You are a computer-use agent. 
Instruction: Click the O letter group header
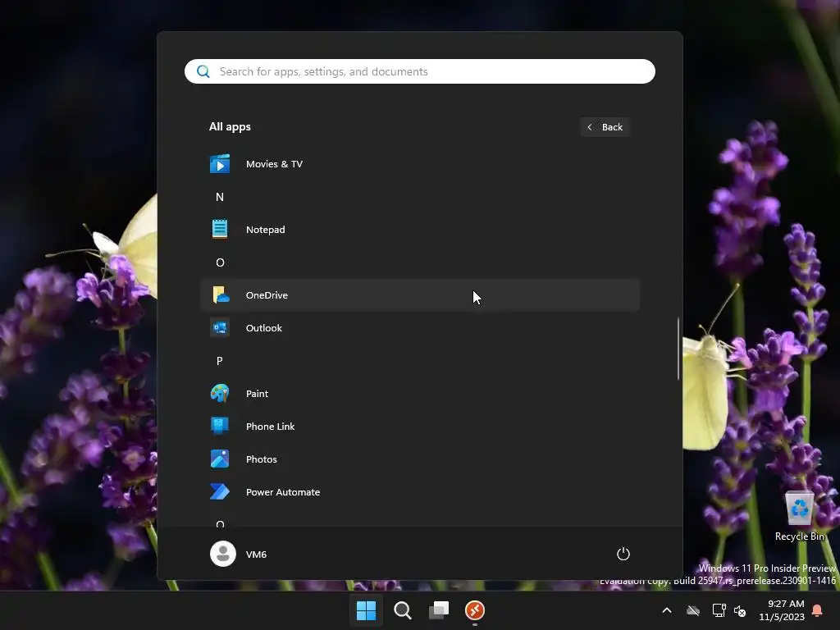220,262
